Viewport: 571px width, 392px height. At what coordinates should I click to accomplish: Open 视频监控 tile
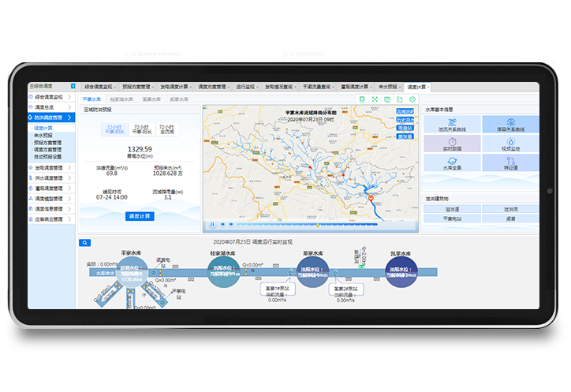(x=510, y=144)
